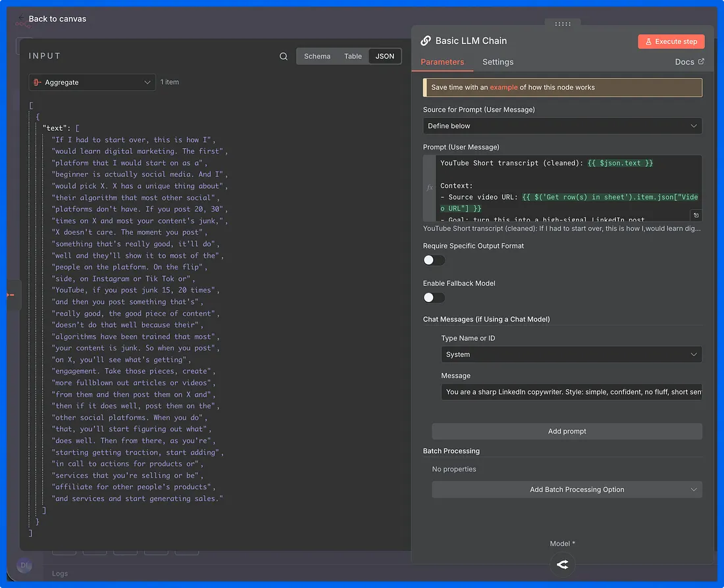The height and width of the screenshot is (588, 724).
Task: Expand the Source for Prompt dropdown
Action: [x=562, y=126]
